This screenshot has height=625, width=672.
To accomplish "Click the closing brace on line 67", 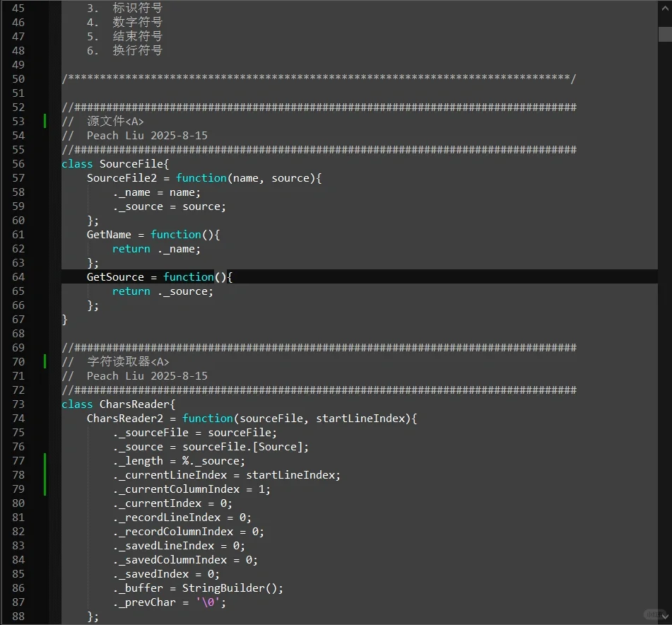I will point(64,320).
